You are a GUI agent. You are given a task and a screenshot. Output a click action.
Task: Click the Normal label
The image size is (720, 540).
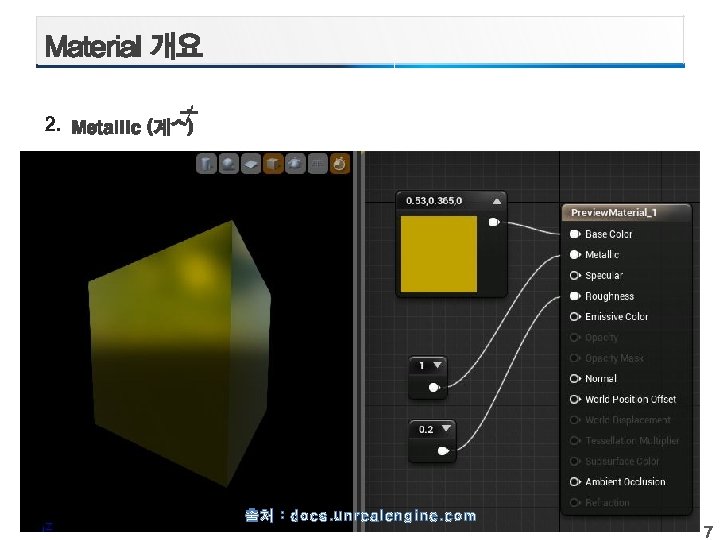point(601,378)
